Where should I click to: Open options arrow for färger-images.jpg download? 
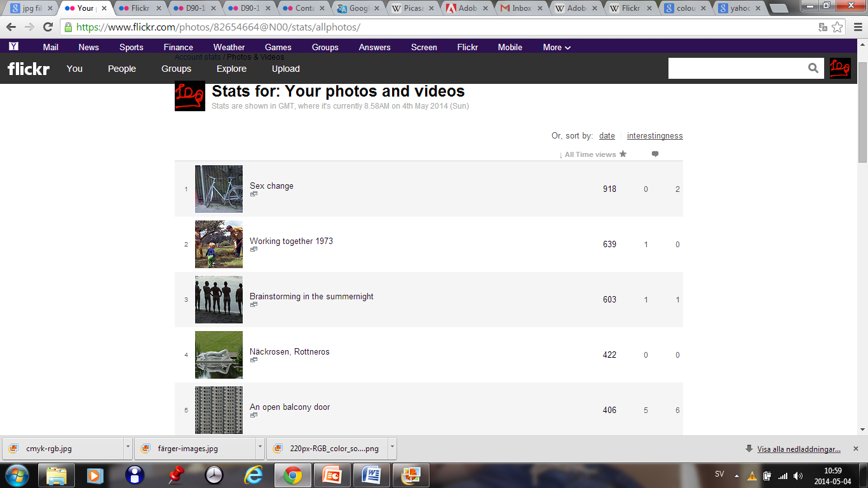click(260, 447)
